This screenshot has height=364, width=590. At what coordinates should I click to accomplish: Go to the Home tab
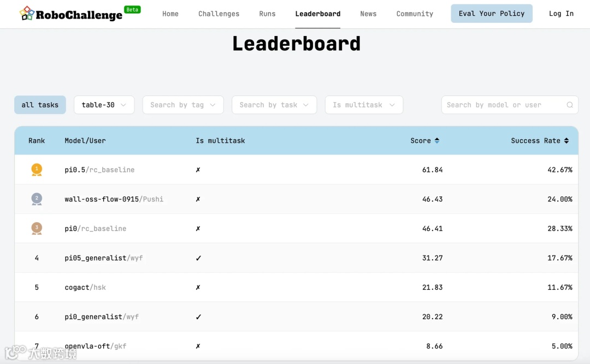pos(170,14)
